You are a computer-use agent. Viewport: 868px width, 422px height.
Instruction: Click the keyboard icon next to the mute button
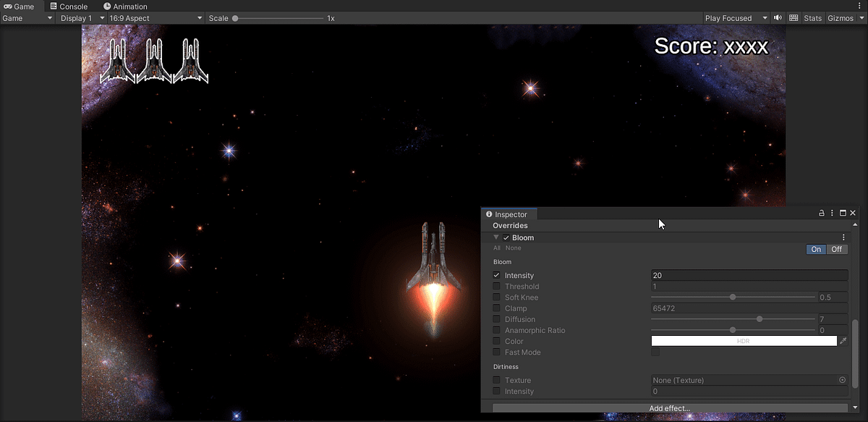click(793, 18)
